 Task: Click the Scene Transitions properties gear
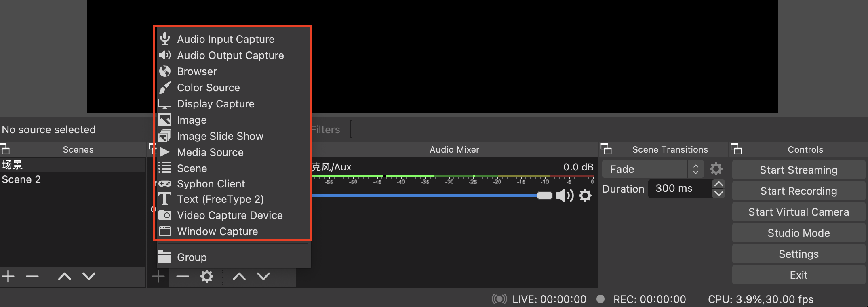[716, 169]
